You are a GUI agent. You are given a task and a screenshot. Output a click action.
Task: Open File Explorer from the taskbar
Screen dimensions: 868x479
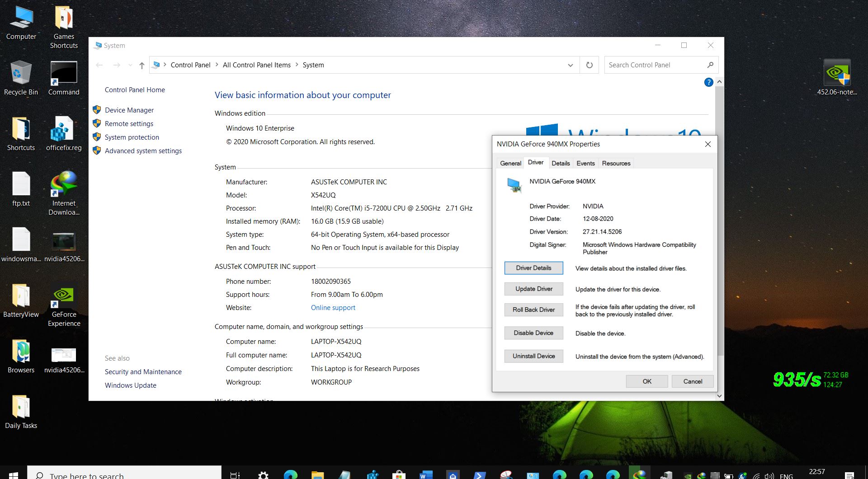tap(317, 475)
